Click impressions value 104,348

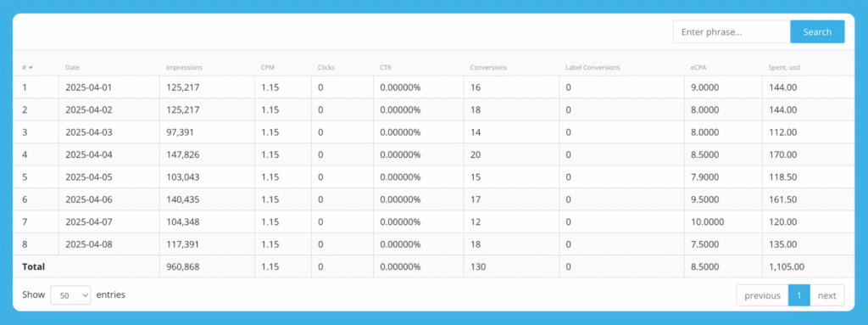(x=183, y=221)
